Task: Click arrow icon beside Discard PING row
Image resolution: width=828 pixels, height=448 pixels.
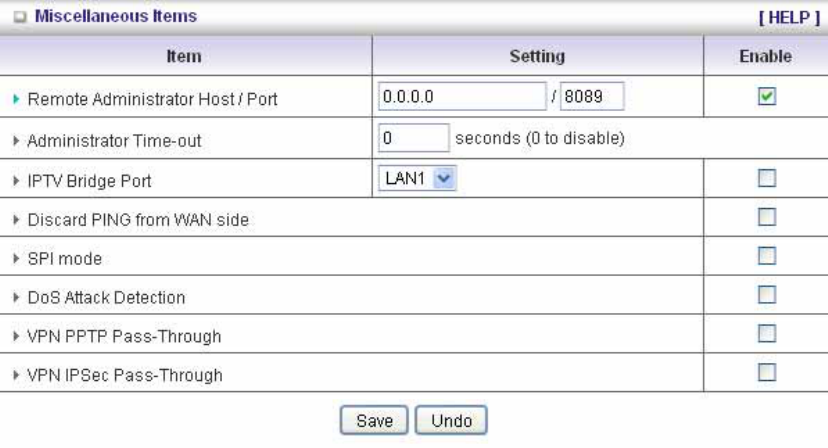Action: (x=18, y=220)
